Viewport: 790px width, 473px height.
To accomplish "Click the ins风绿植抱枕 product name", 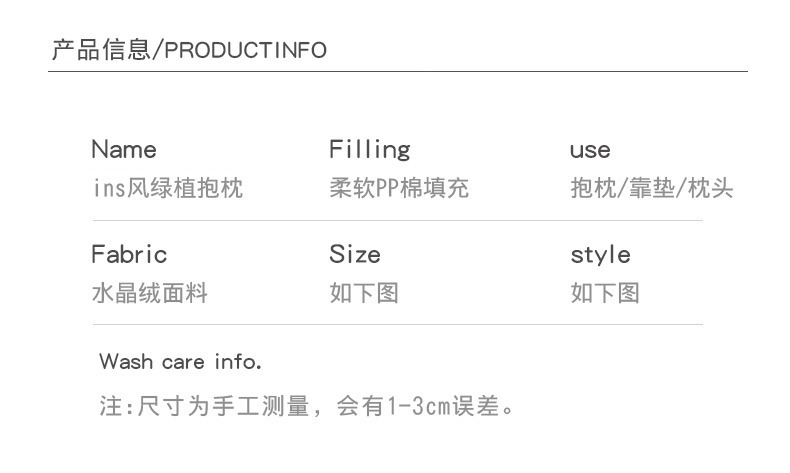I will [x=167, y=188].
